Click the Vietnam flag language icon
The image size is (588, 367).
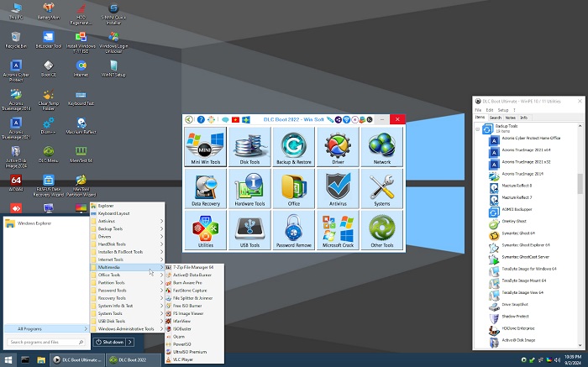coord(235,119)
